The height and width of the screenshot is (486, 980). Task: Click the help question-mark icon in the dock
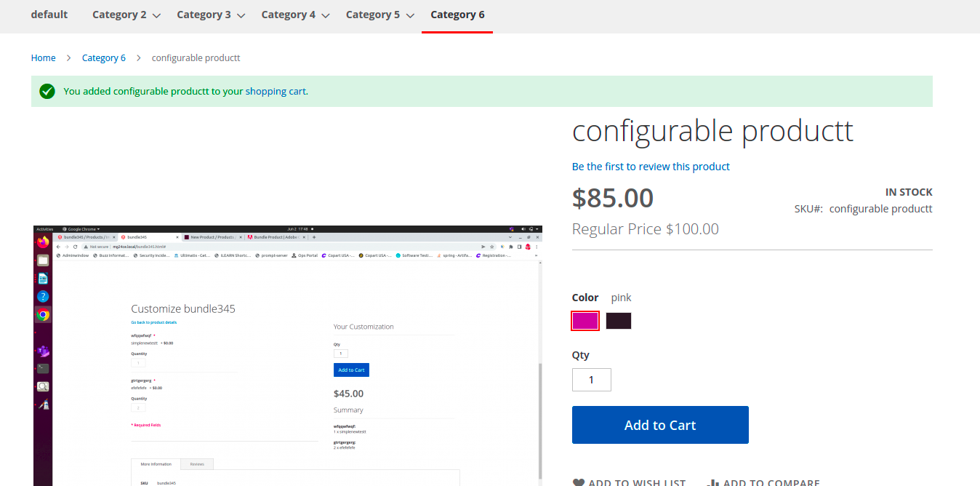pyautogui.click(x=42, y=295)
